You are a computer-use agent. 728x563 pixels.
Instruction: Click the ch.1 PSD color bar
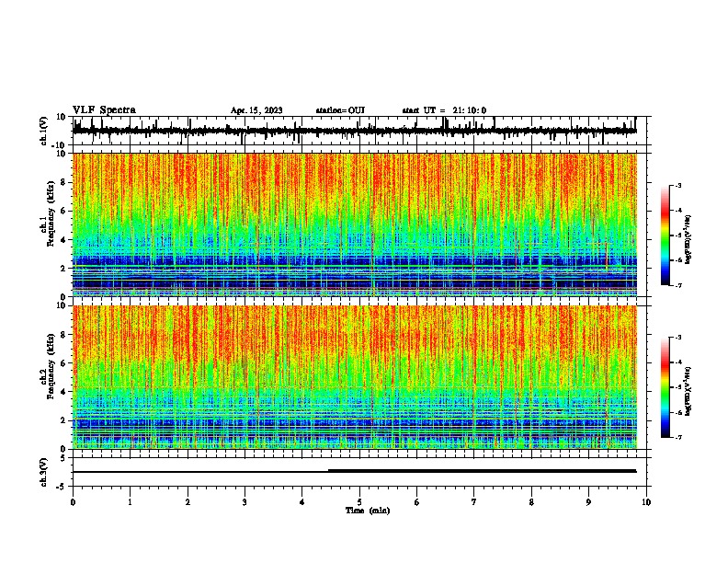click(x=665, y=236)
